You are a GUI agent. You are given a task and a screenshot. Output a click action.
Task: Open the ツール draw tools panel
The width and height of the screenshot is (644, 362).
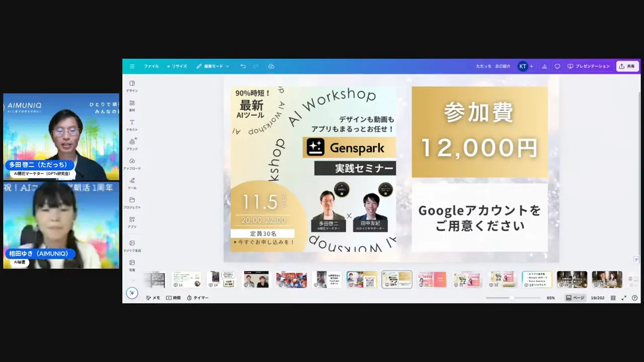[x=132, y=183]
